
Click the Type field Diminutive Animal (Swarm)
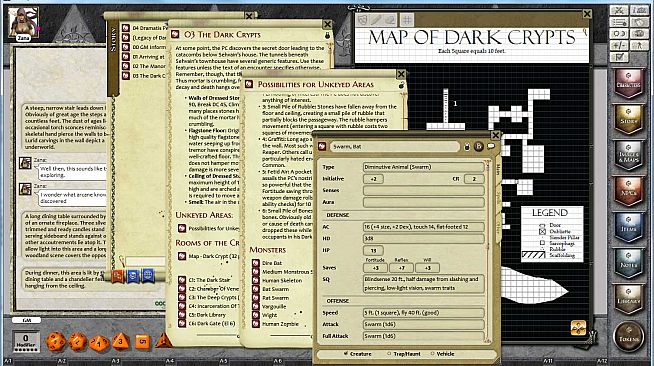[x=423, y=167]
